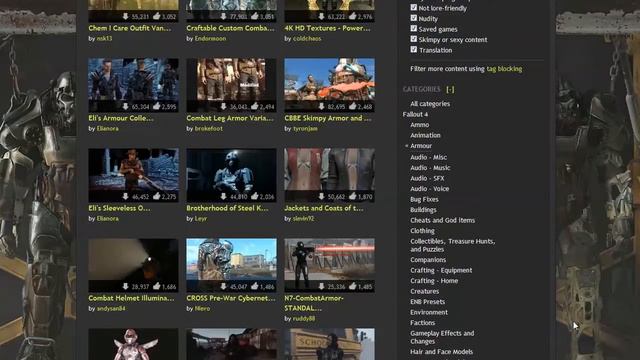
Task: Open Crafting - Home category
Action: point(434,281)
